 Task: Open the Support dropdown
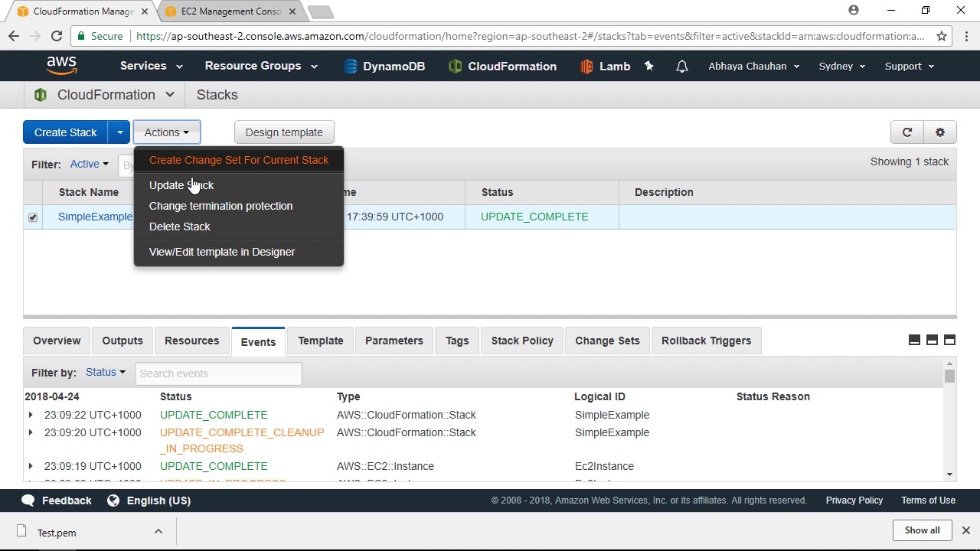click(x=910, y=67)
